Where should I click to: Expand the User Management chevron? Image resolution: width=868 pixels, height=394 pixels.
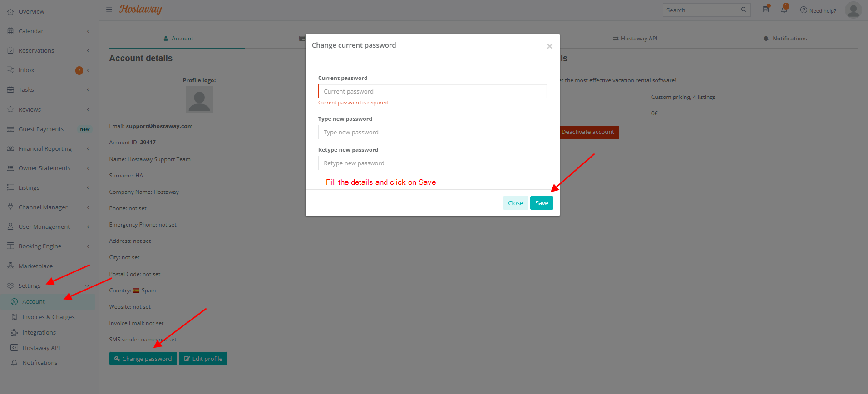[88, 227]
